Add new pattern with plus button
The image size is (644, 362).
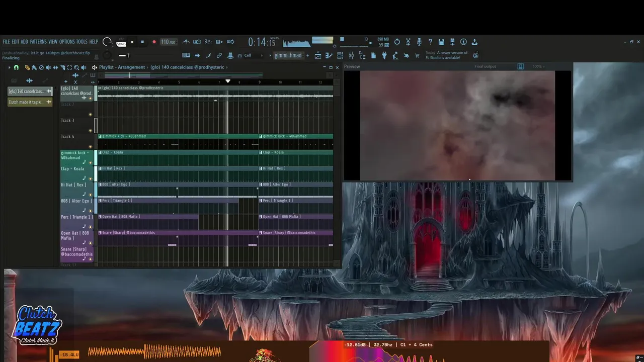(307, 55)
